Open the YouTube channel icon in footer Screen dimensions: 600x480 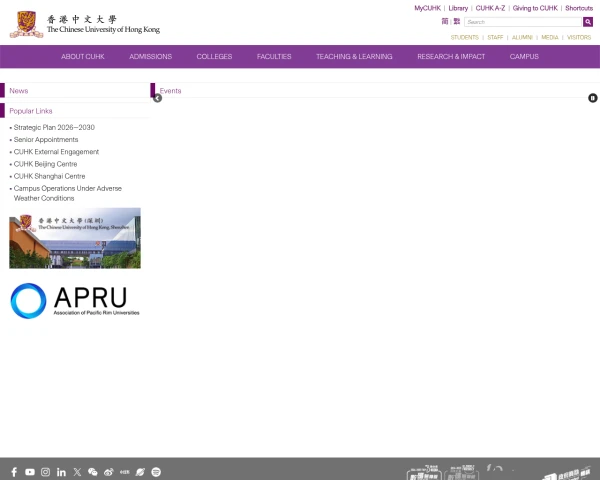coord(30,472)
